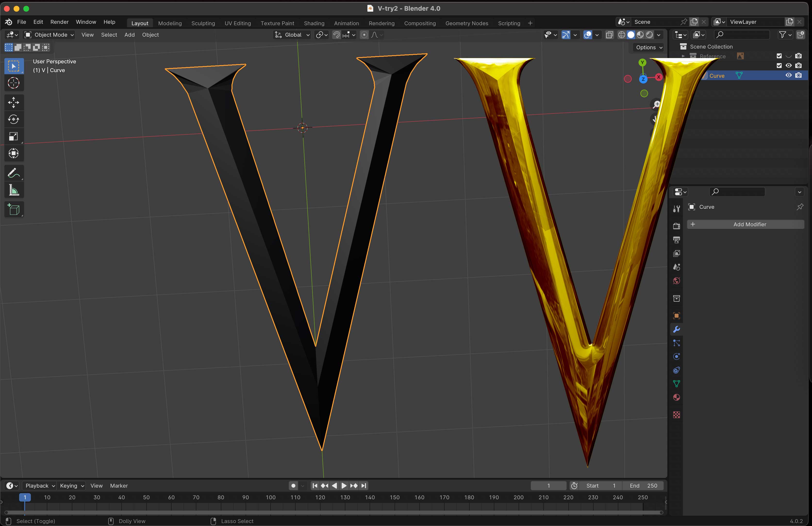Activate the Scale tool

point(14,136)
